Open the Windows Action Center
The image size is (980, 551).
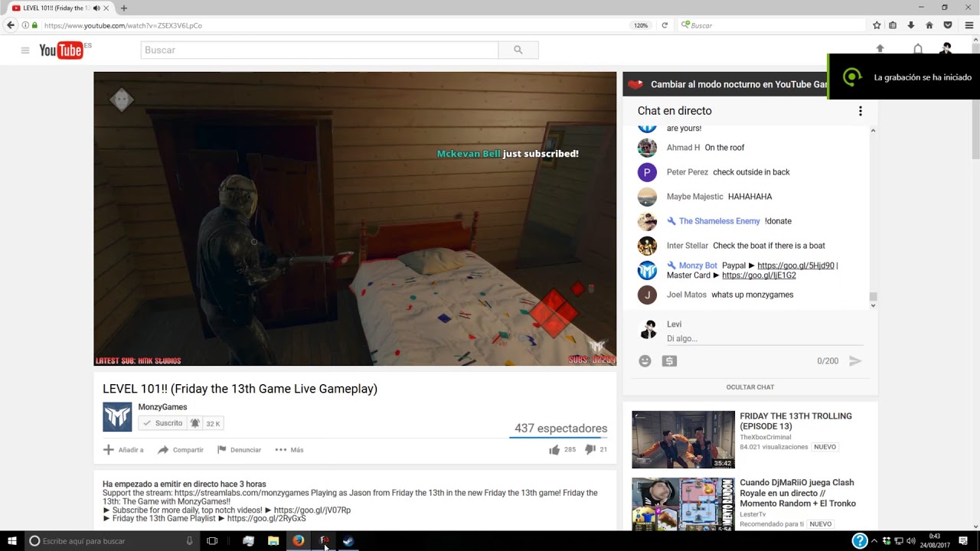pos(962,541)
